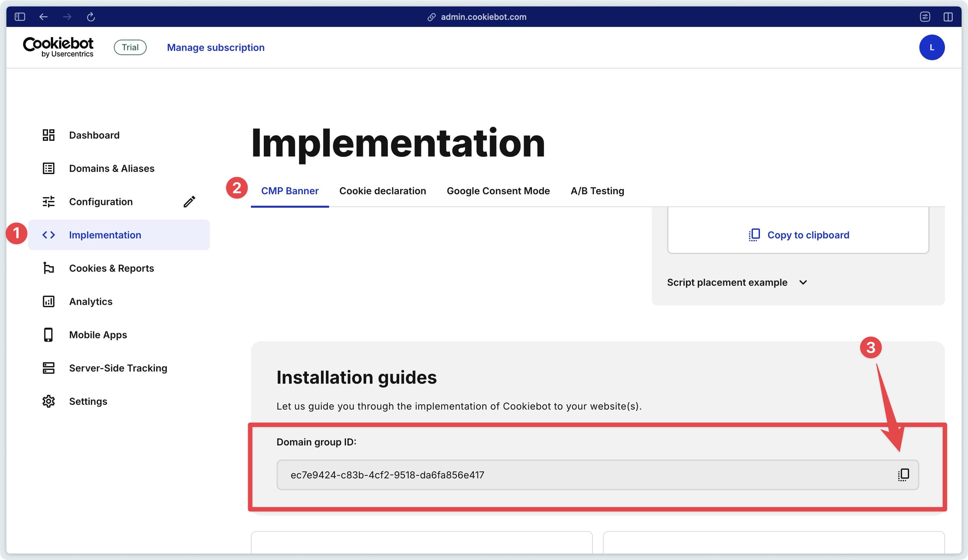Click Manage subscription link
Viewport: 968px width, 560px height.
(x=216, y=47)
